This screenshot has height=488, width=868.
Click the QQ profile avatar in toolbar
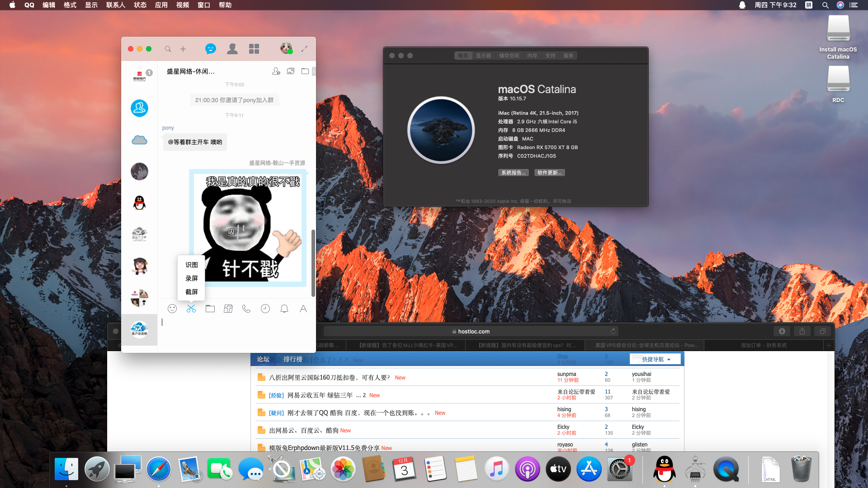(286, 48)
